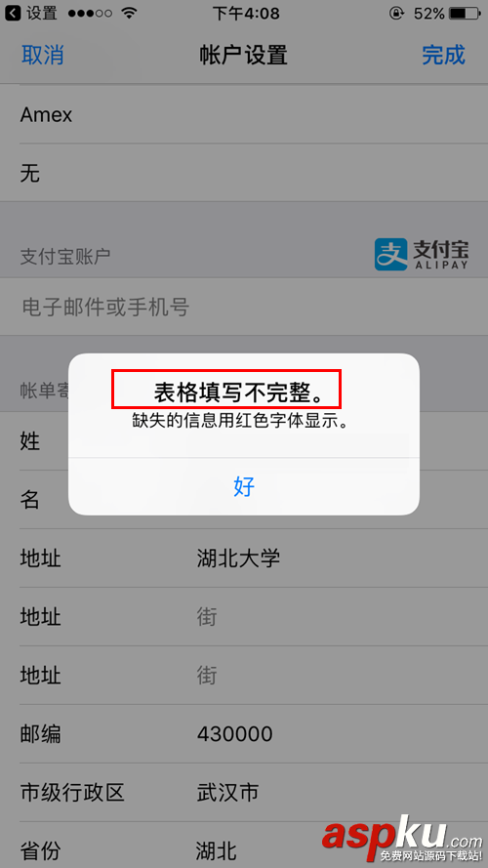
Task: Select the 无 payment option
Action: pos(244,173)
